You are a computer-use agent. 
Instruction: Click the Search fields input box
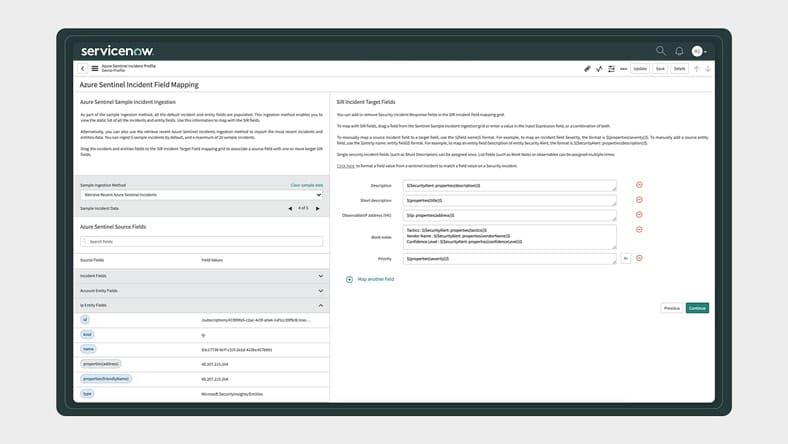point(202,242)
